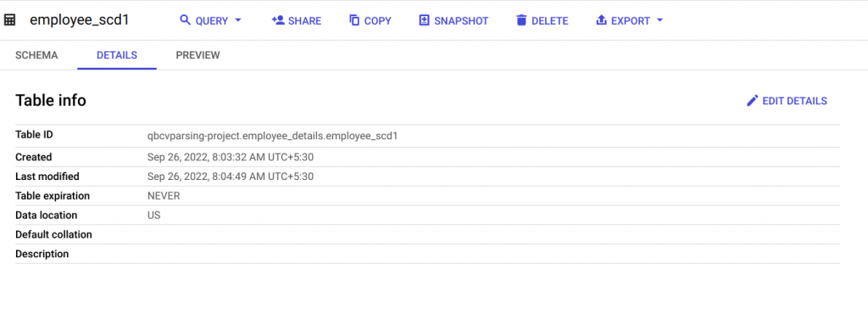Screen dimensions: 868x309
Task: Expand the QUERY dropdown arrow
Action: tap(238, 20)
